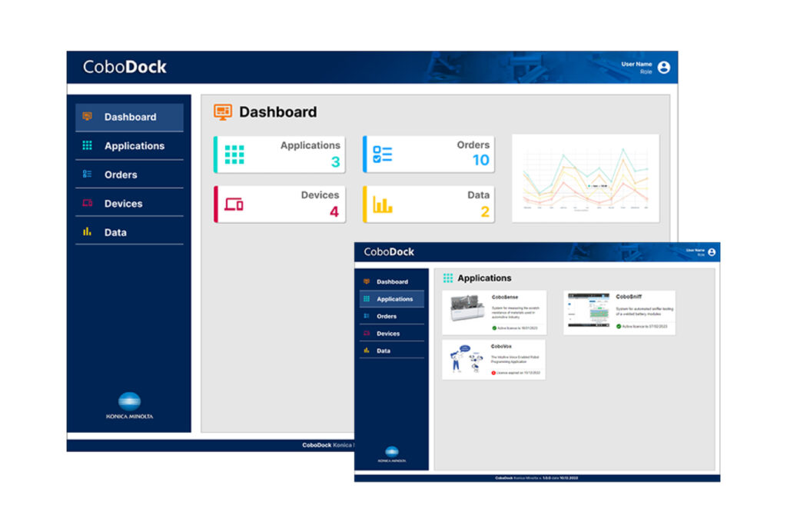Select the CoboSniff application thumbnail
787x532 pixels.
588,311
